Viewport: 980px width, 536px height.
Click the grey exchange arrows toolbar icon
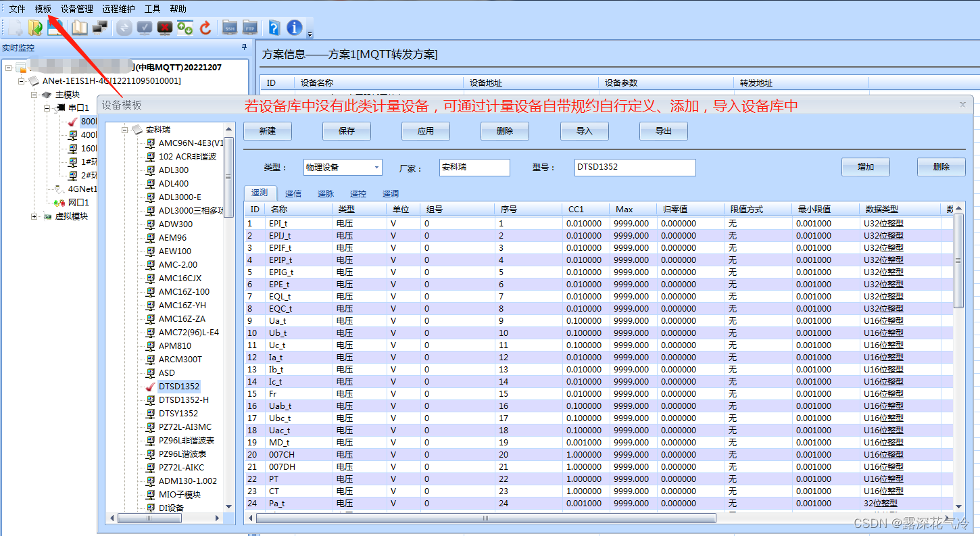(124, 28)
